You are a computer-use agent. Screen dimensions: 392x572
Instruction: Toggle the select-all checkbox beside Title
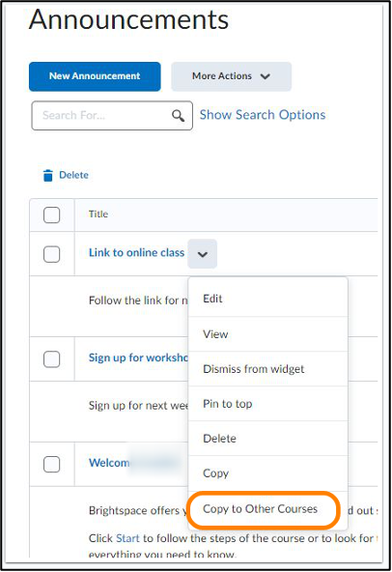tap(52, 214)
